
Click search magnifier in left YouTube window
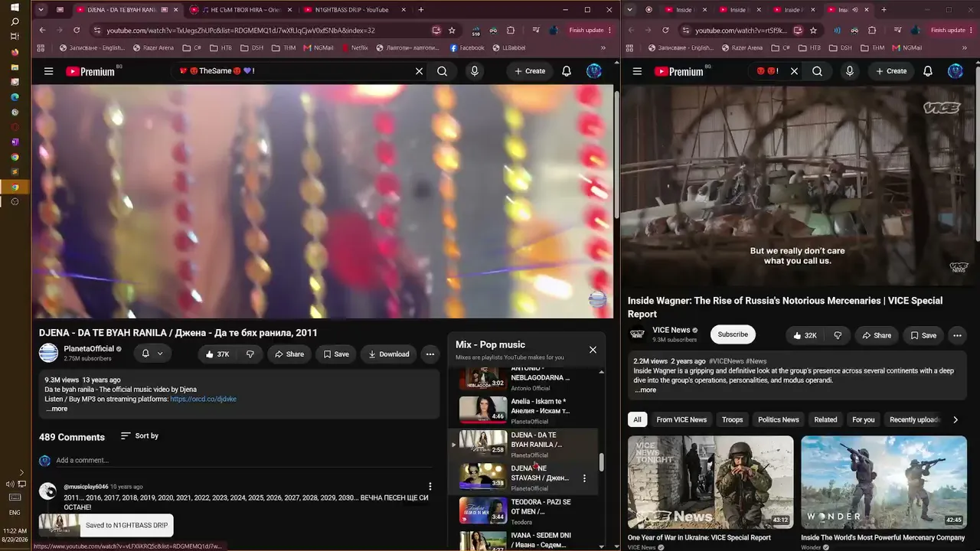pyautogui.click(x=443, y=71)
